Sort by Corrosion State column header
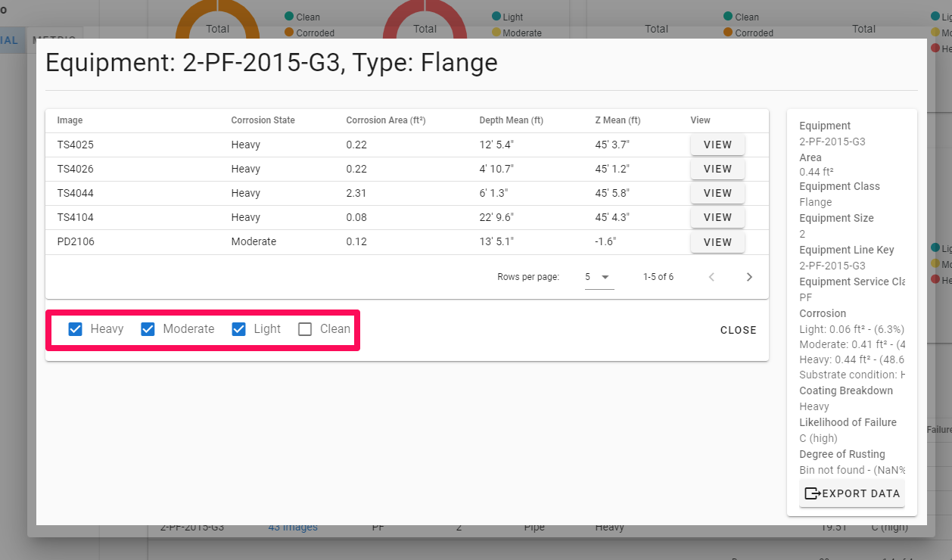Viewport: 952px width, 560px height. coord(263,120)
